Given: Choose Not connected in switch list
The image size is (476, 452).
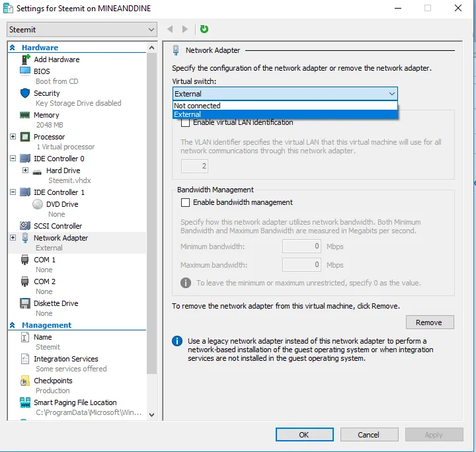Looking at the screenshot, I should coord(285,106).
